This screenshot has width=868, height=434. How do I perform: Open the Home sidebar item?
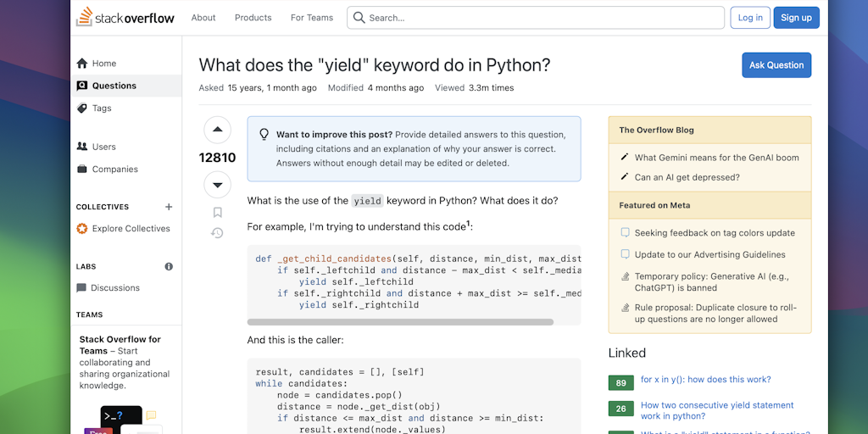pos(104,64)
